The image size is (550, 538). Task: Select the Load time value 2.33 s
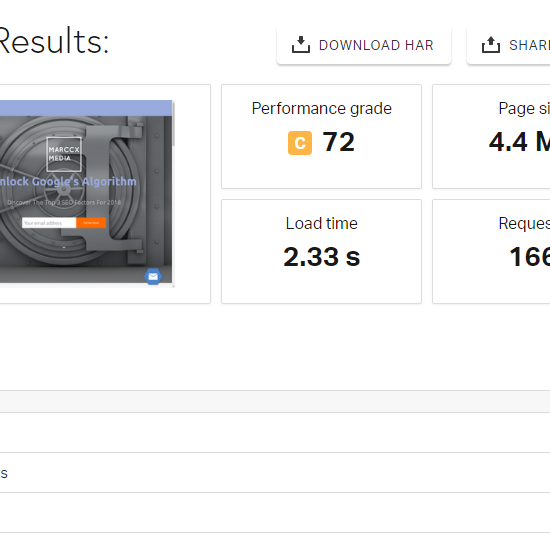322,257
